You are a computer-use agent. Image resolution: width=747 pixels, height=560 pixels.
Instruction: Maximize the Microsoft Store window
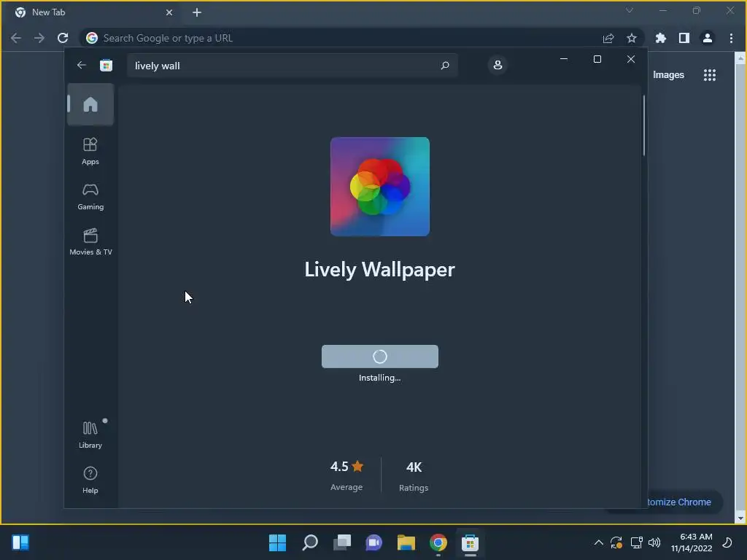coord(597,59)
